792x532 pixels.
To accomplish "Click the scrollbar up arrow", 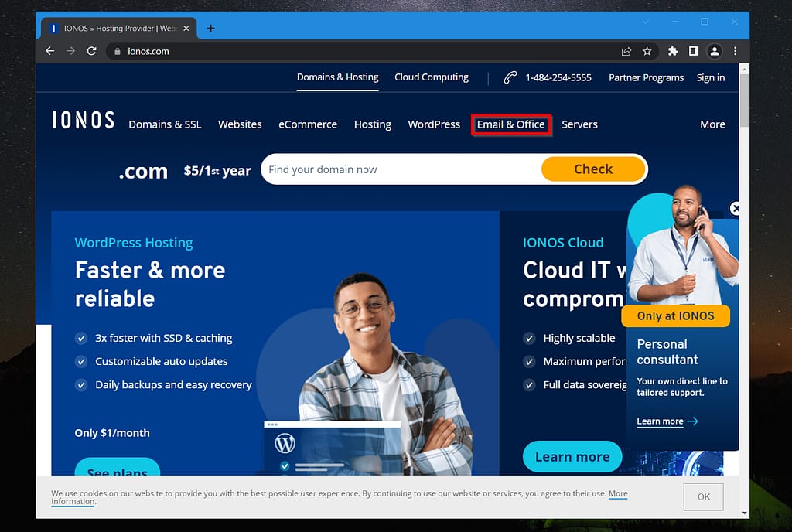I will click(744, 68).
